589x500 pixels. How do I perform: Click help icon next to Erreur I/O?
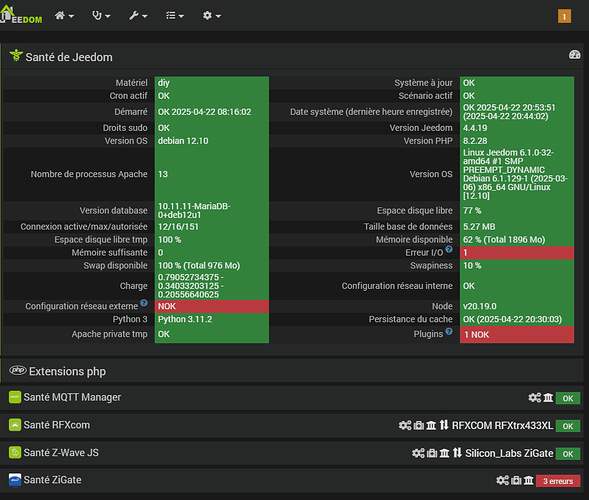pos(449,249)
